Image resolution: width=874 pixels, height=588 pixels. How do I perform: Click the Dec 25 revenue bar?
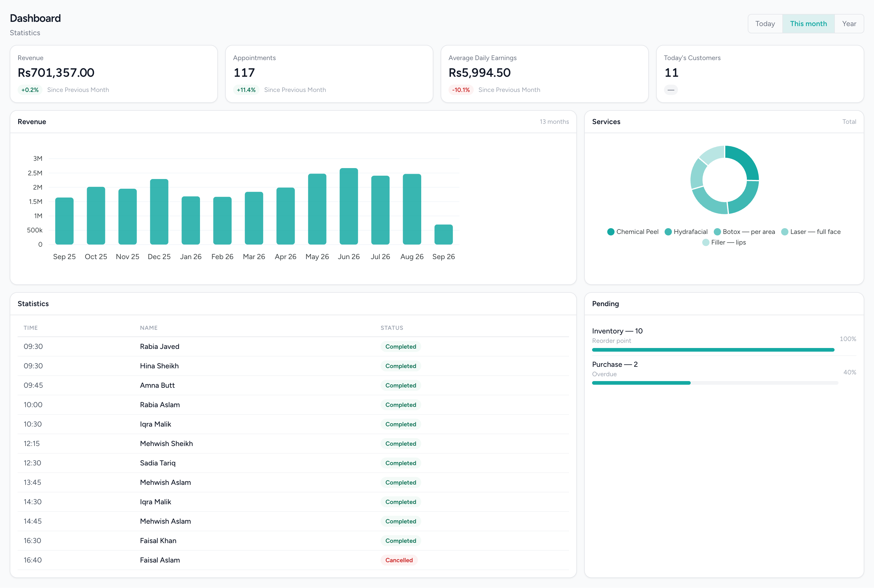(159, 211)
